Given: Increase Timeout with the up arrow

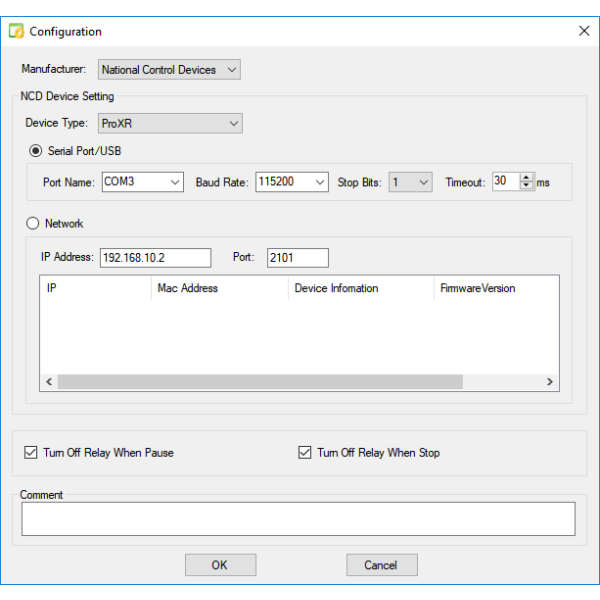Looking at the screenshot, I should [x=527, y=178].
